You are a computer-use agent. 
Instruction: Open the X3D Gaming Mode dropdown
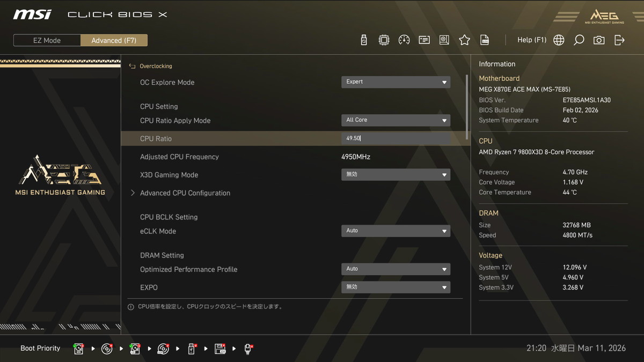396,175
